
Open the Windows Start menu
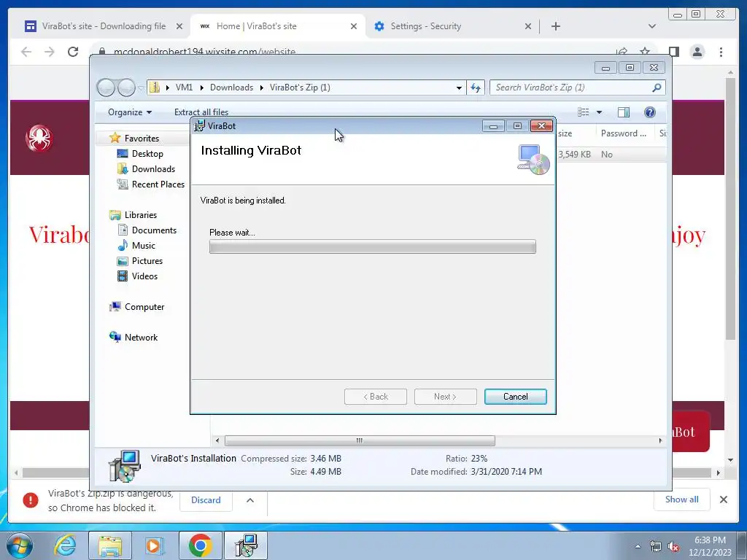pos(20,545)
